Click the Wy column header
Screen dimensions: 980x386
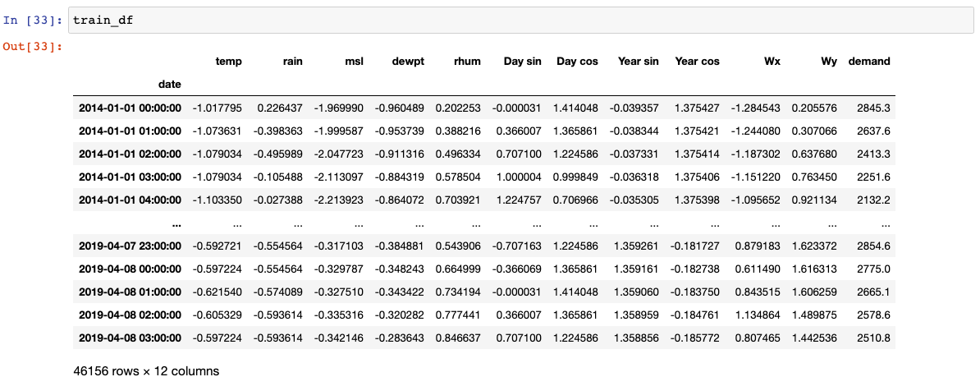829,62
